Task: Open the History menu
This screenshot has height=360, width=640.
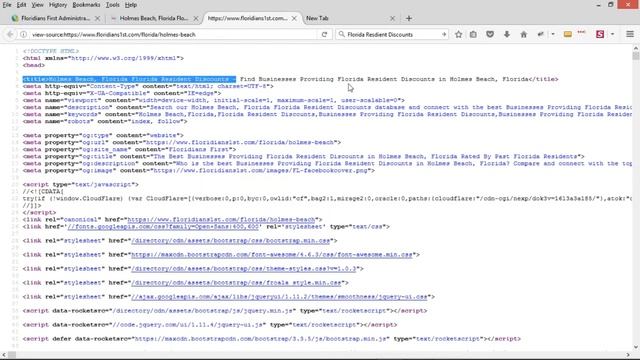Action: click(x=58, y=5)
